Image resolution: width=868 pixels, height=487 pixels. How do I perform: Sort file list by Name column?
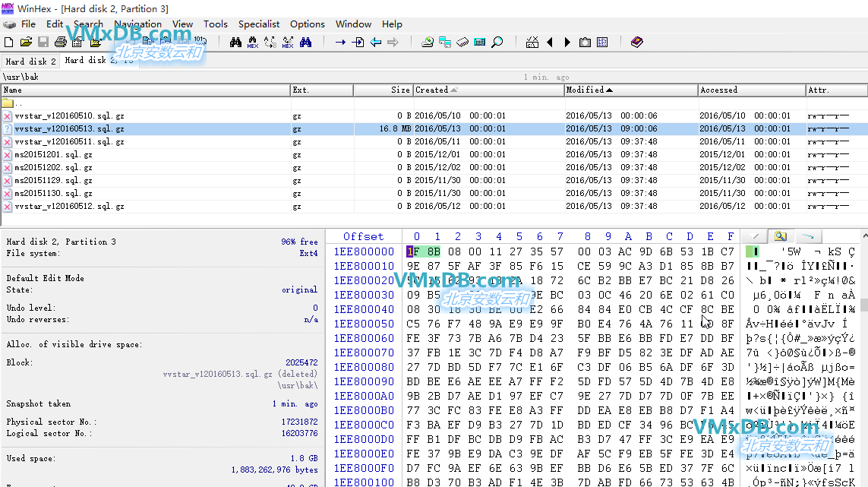[146, 90]
